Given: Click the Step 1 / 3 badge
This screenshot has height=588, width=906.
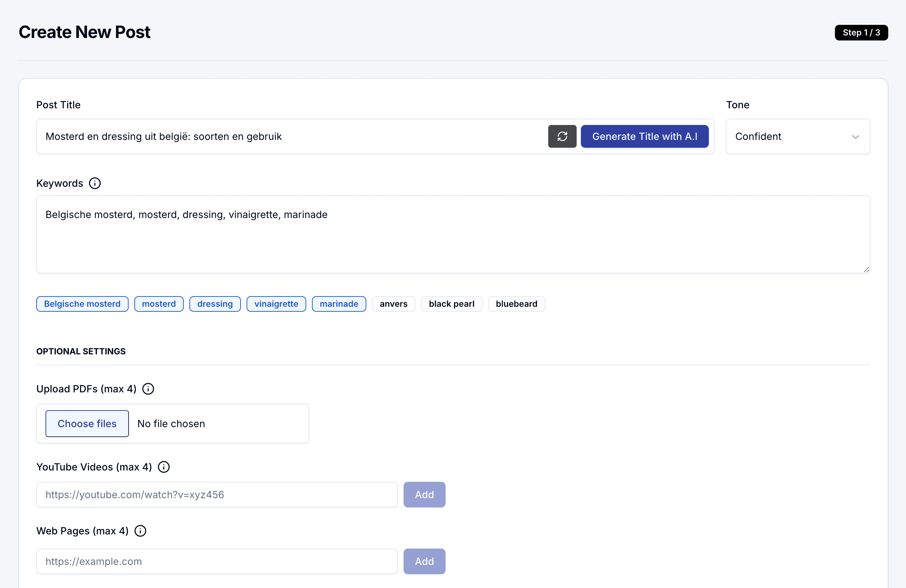Looking at the screenshot, I should click(861, 33).
